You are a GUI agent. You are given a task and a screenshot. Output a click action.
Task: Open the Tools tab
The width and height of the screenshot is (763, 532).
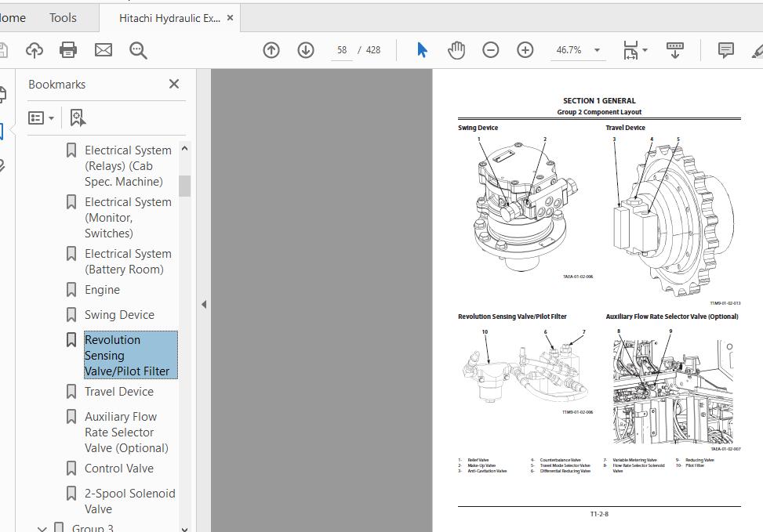pyautogui.click(x=63, y=17)
